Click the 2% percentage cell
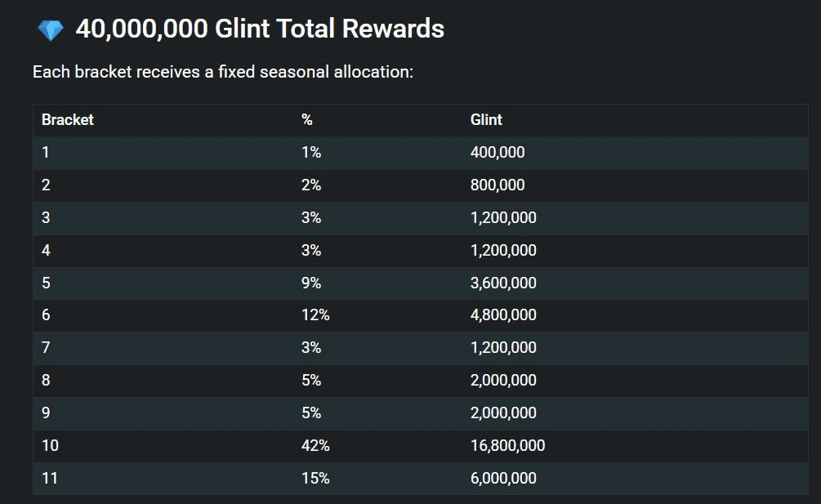 [311, 185]
